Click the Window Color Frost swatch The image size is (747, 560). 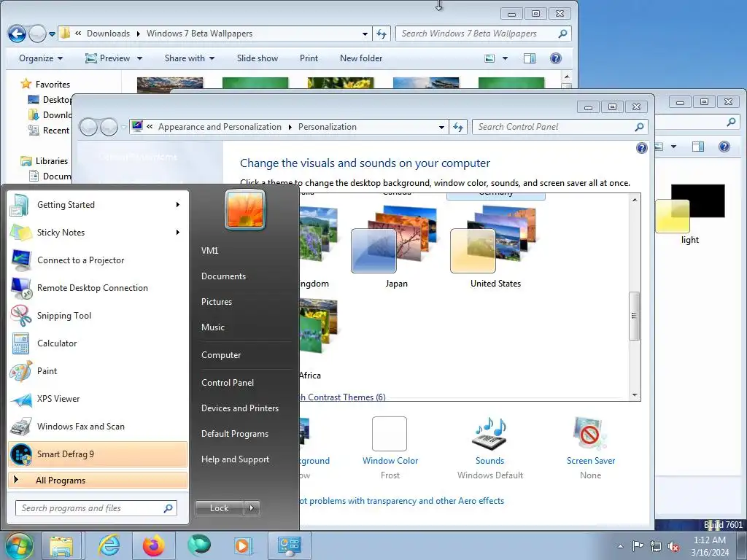point(390,433)
